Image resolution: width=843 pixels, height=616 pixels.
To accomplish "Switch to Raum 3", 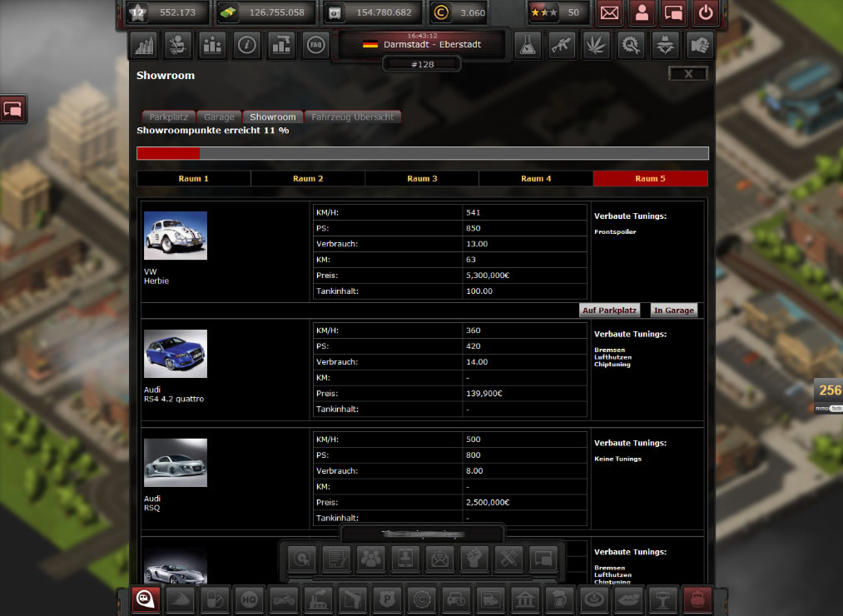I will 421,178.
